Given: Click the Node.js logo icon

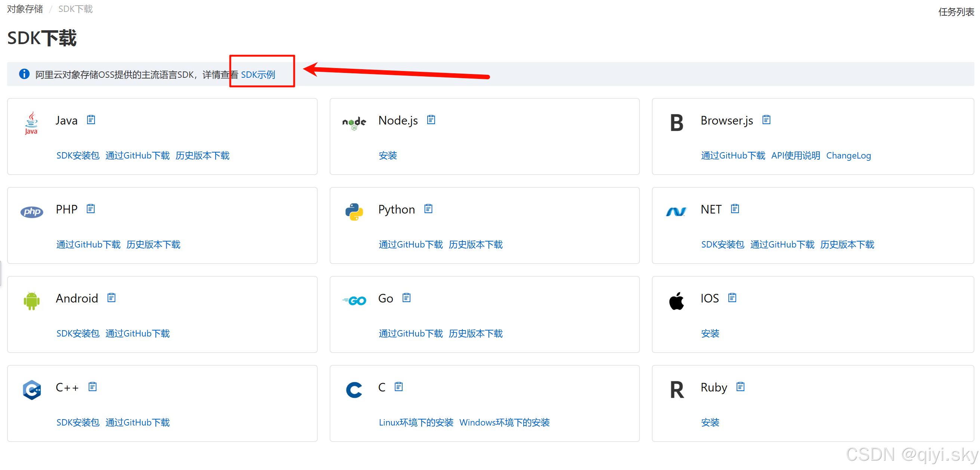Looking at the screenshot, I should click(354, 123).
